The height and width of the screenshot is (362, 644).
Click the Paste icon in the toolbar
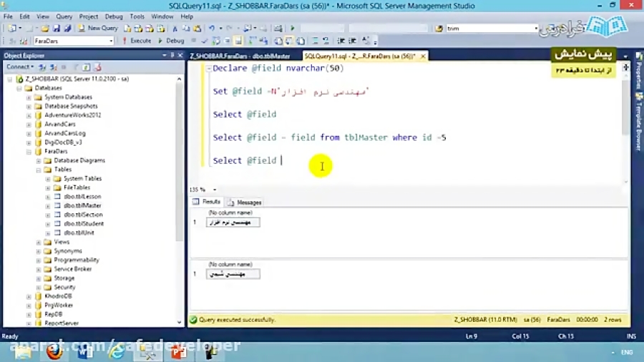coord(197,29)
